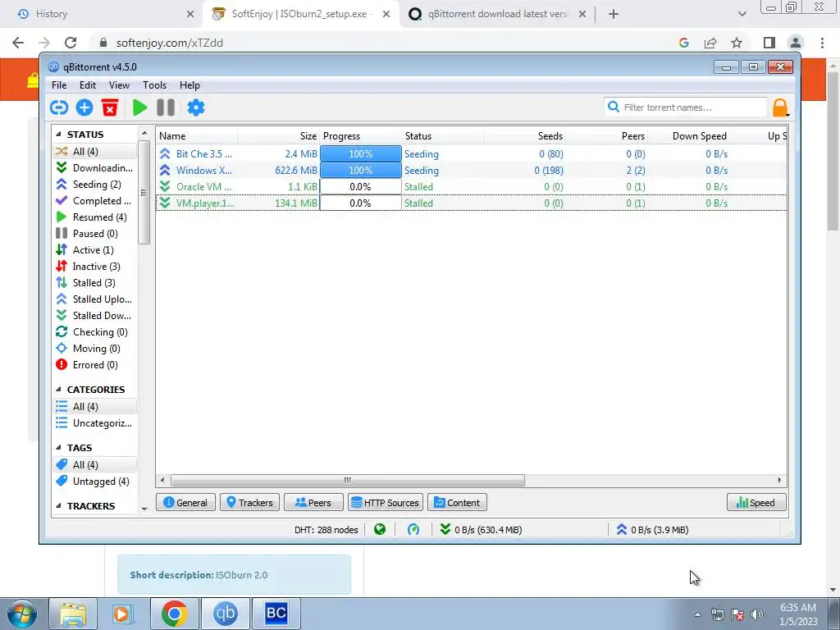Click the orange Lock qBittorrent icon
Screen dimensions: 840x630
coord(781,107)
